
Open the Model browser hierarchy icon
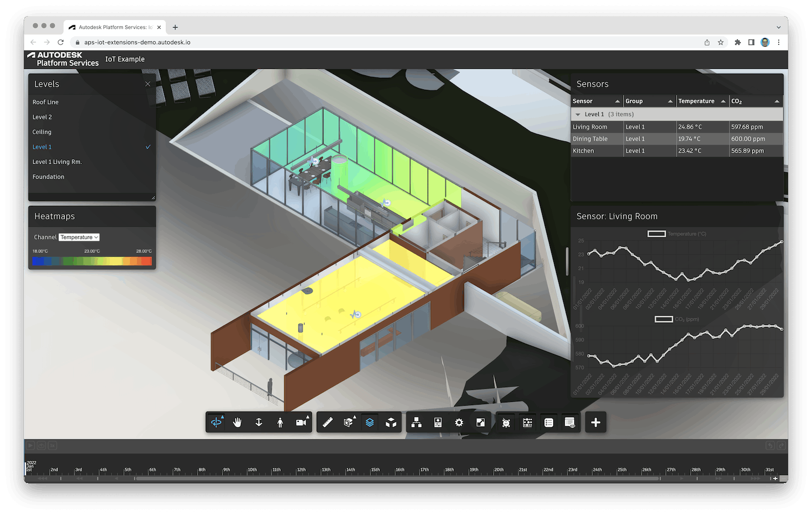point(416,422)
